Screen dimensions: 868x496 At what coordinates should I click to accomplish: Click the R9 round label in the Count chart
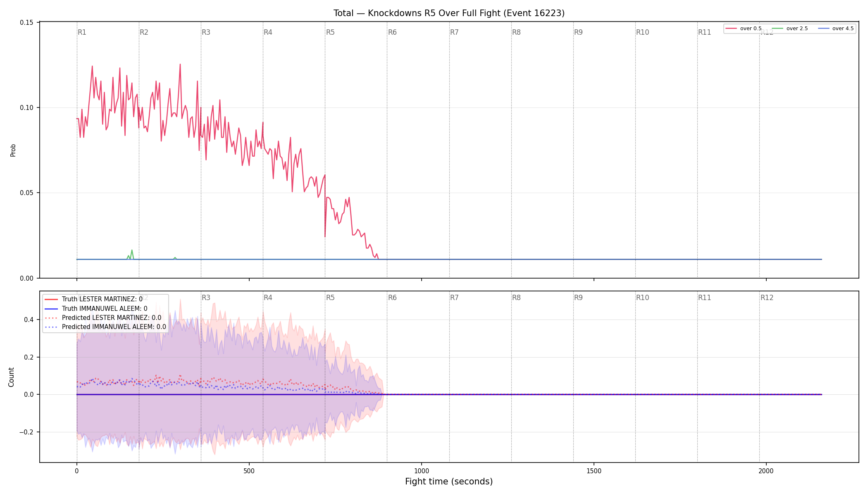(x=578, y=298)
